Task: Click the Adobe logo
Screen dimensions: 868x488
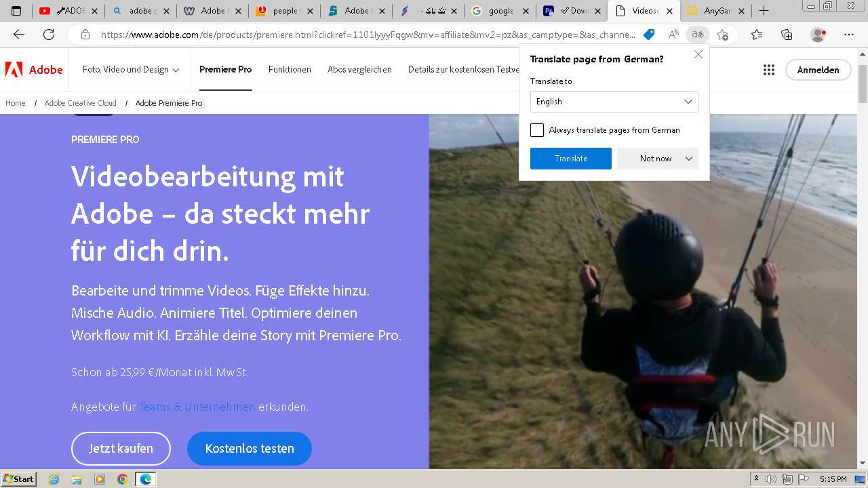Action: 34,70
